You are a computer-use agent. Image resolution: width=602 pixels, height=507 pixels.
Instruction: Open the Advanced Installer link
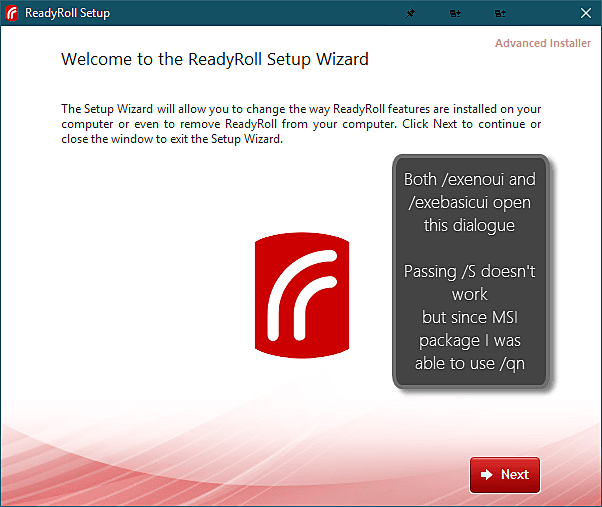click(x=542, y=43)
